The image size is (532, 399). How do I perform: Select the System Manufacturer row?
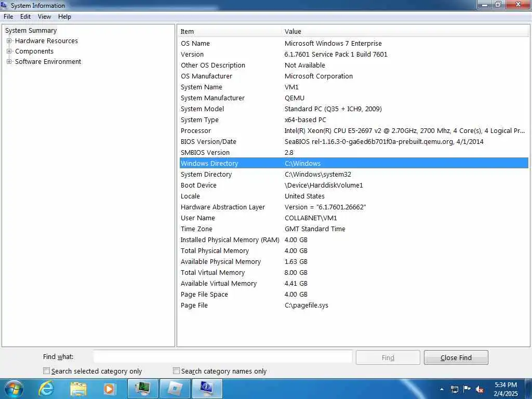tap(354, 98)
